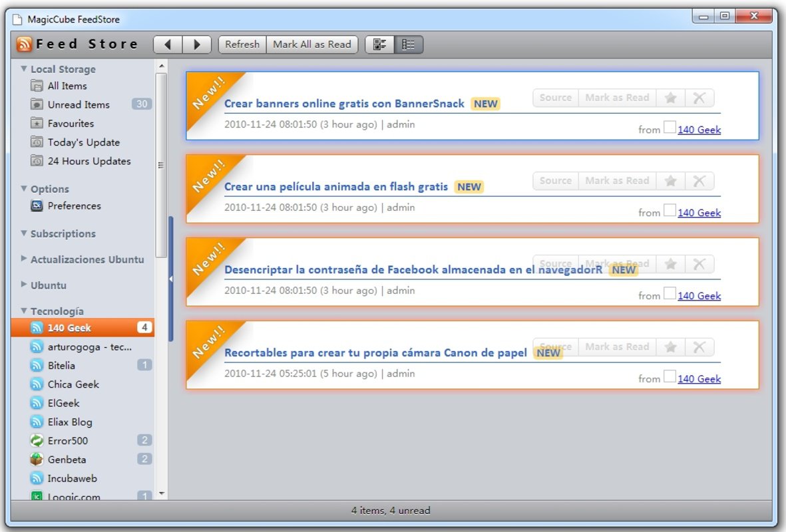The width and height of the screenshot is (786, 532).
Task: Click the Today's Update clock icon
Action: 37,142
